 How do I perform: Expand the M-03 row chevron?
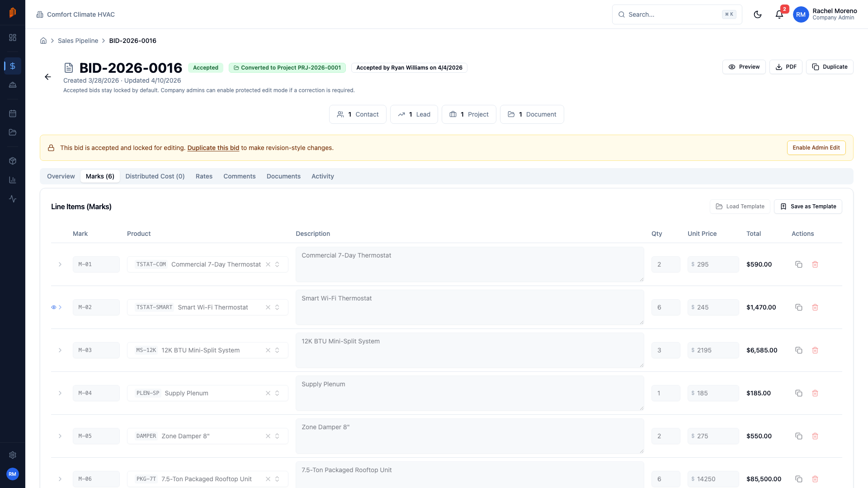[60, 350]
